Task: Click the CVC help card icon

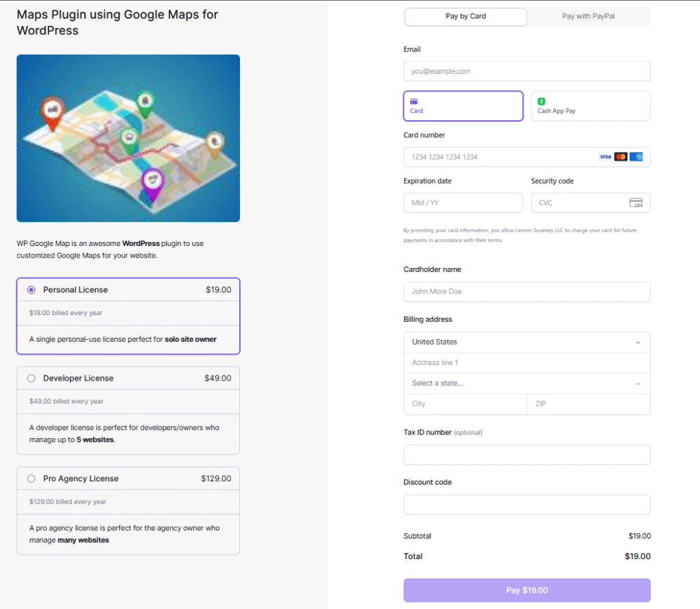Action: 636,203
